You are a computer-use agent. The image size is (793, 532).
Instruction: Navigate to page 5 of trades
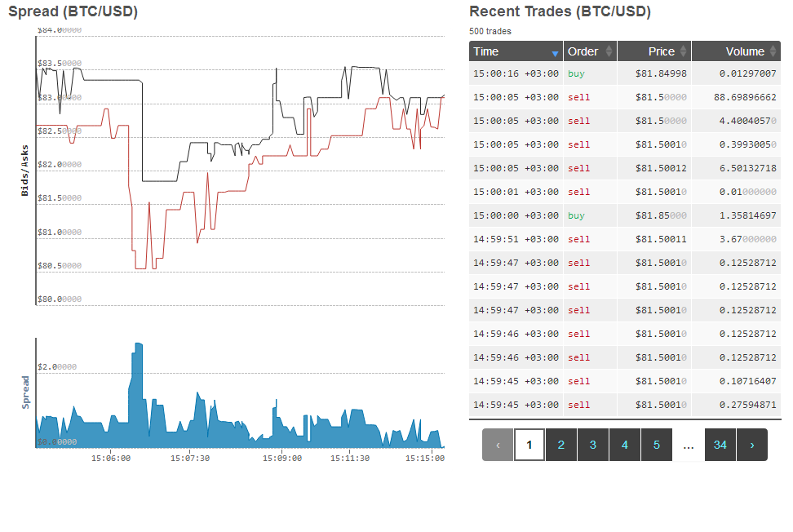[x=657, y=445]
